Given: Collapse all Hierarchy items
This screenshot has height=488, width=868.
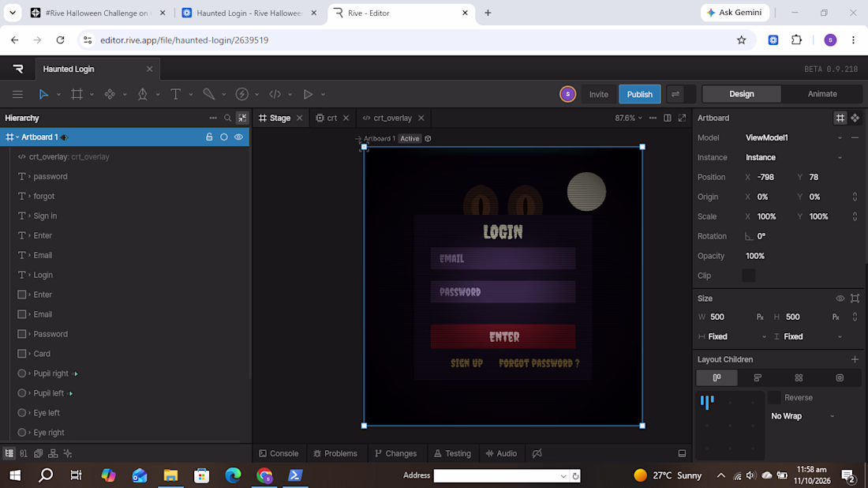Looking at the screenshot, I should coord(242,118).
